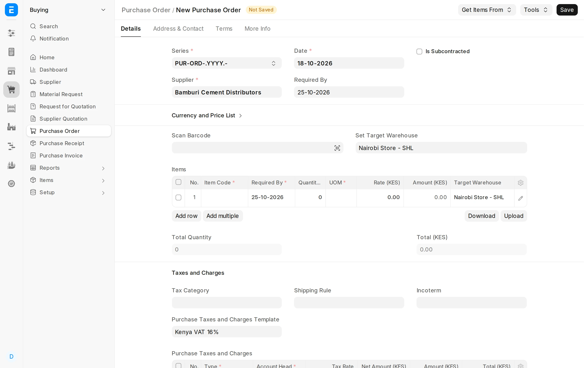
Task: Select all rows in Purchase Taxes table
Action: (x=178, y=365)
